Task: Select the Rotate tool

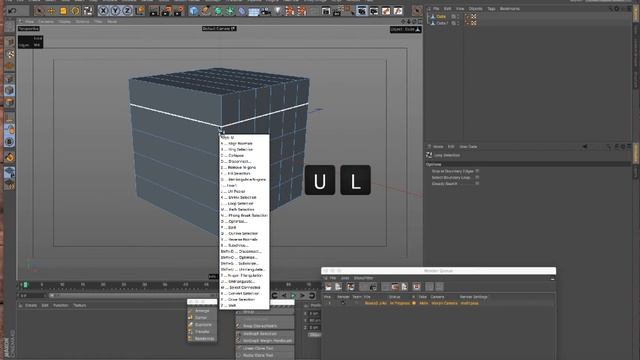Action: click(76, 11)
